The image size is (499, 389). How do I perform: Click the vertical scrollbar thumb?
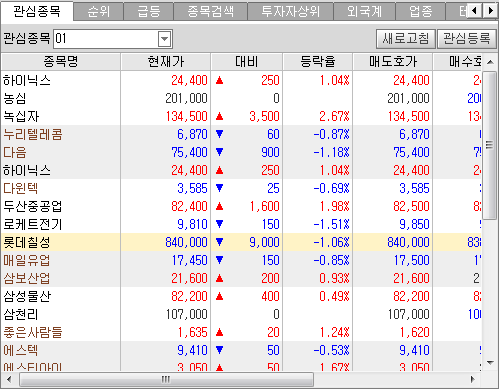(x=490, y=145)
